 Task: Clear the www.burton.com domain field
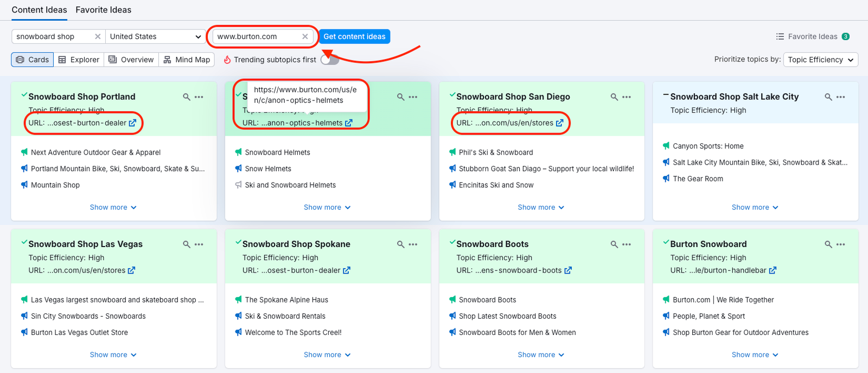click(x=305, y=36)
